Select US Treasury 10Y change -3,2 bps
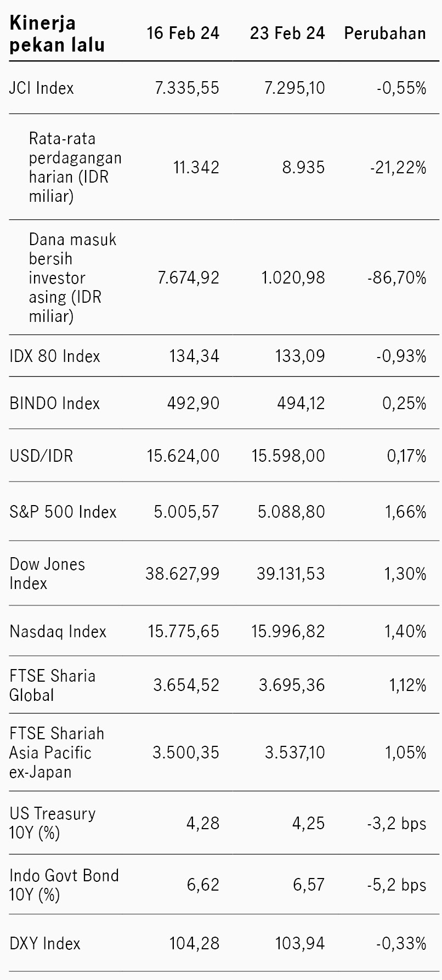 click(x=396, y=823)
